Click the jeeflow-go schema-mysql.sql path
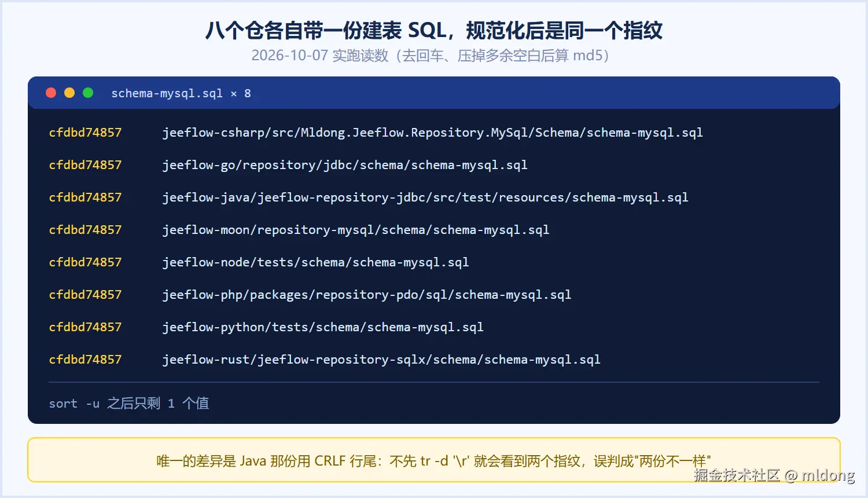Image resolution: width=868 pixels, height=498 pixels. [345, 165]
